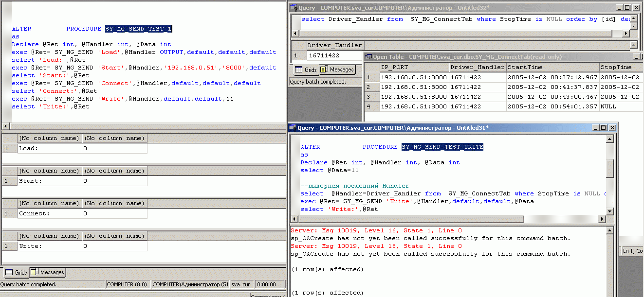
Task: Minimize the Untitled32 query window
Action: [619, 7]
